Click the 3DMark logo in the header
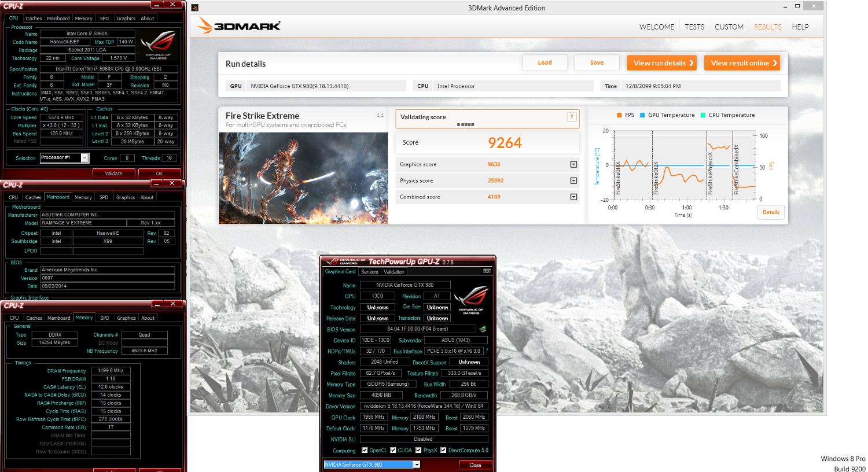Image resolution: width=868 pixels, height=472 pixels. [x=239, y=25]
